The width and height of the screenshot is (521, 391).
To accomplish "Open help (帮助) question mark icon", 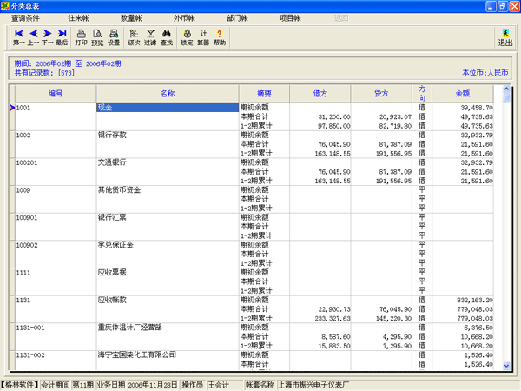I will point(219,37).
